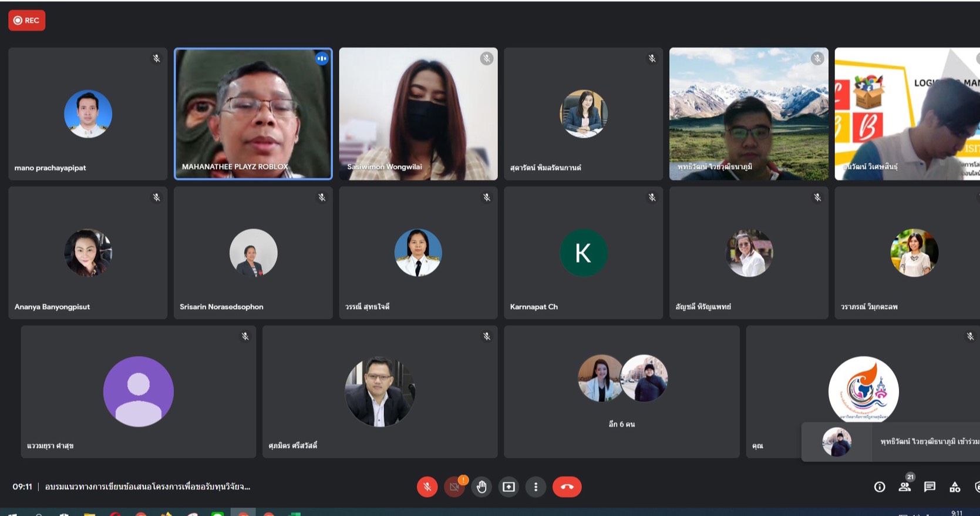Select Sasiwimon Wongwilai's video tile

pos(418,113)
